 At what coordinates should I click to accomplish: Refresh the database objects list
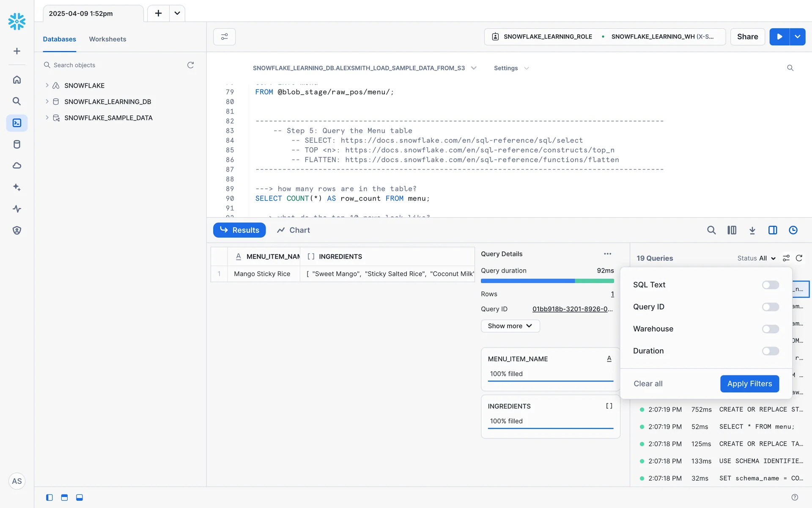coord(191,65)
